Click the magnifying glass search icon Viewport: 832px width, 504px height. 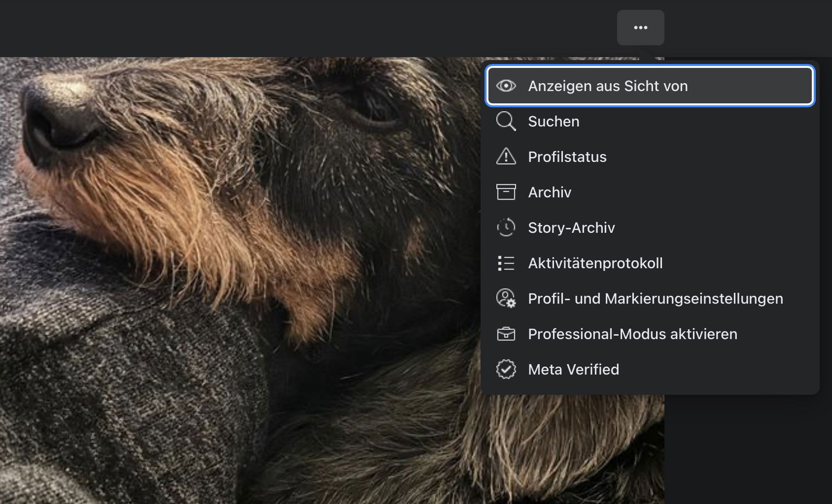[506, 121]
